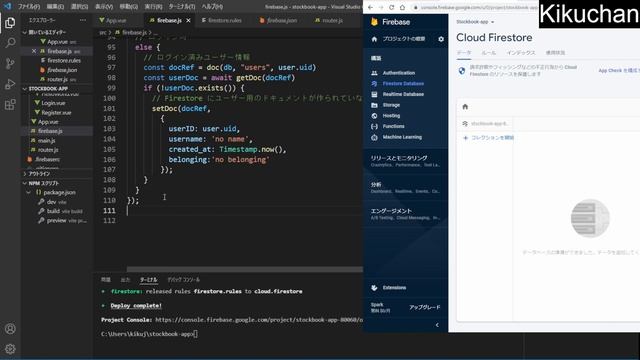Switch to the firestore.rules editor tab
The image size is (640, 360).
point(222,20)
